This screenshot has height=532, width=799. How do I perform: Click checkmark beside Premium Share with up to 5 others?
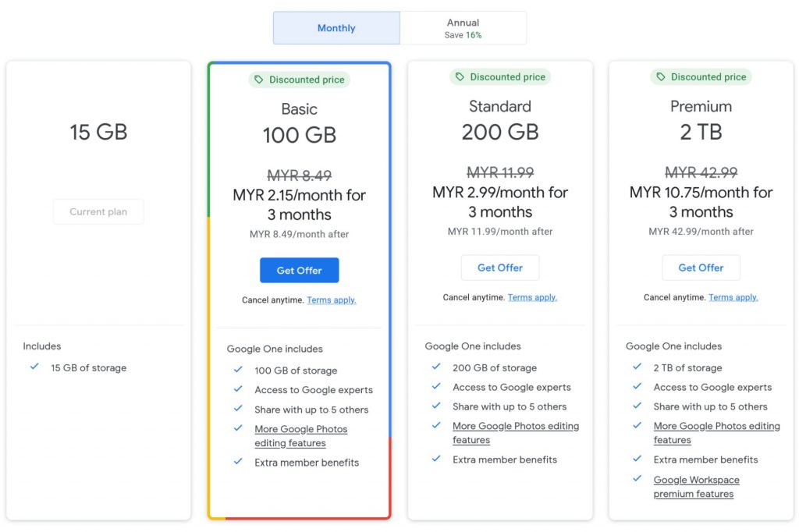[x=637, y=406]
